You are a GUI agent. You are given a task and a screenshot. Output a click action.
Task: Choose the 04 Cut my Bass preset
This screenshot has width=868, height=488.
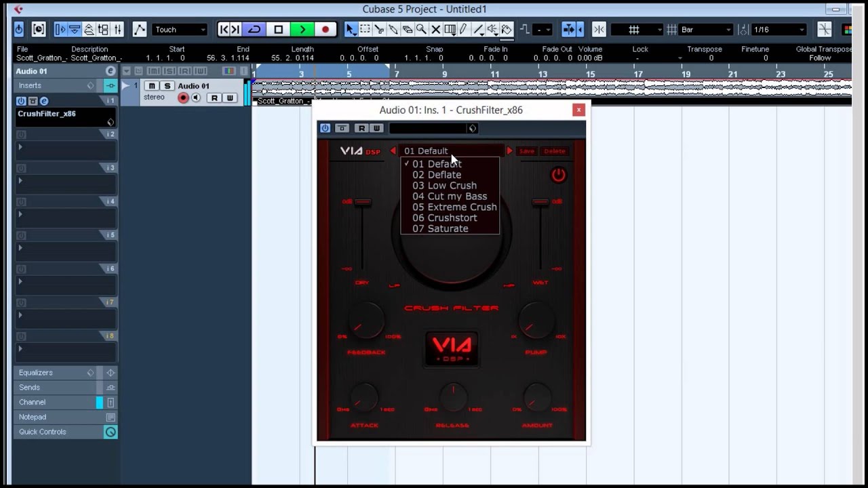pyautogui.click(x=450, y=197)
